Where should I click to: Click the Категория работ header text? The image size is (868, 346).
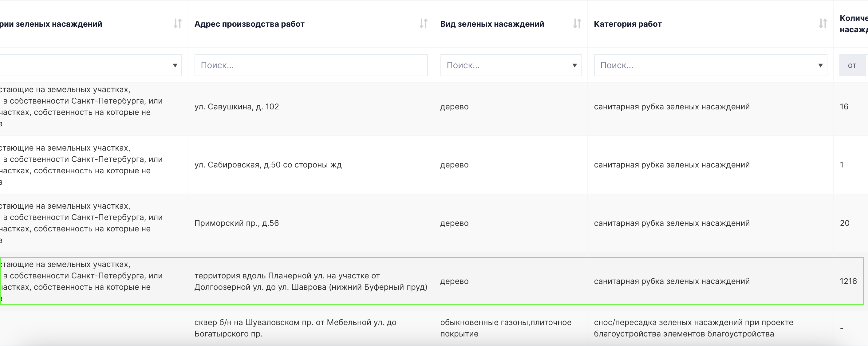pyautogui.click(x=627, y=24)
